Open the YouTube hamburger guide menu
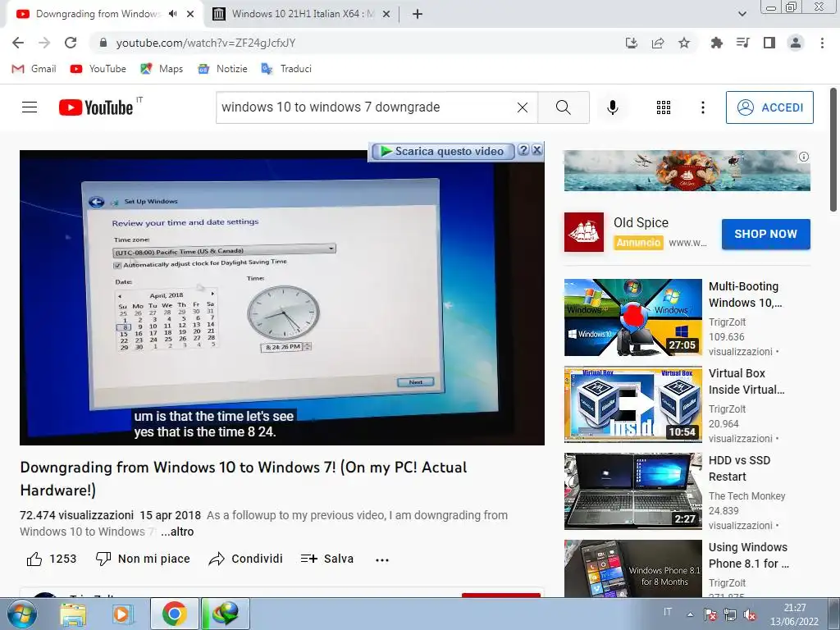The width and height of the screenshot is (840, 630). [x=30, y=107]
